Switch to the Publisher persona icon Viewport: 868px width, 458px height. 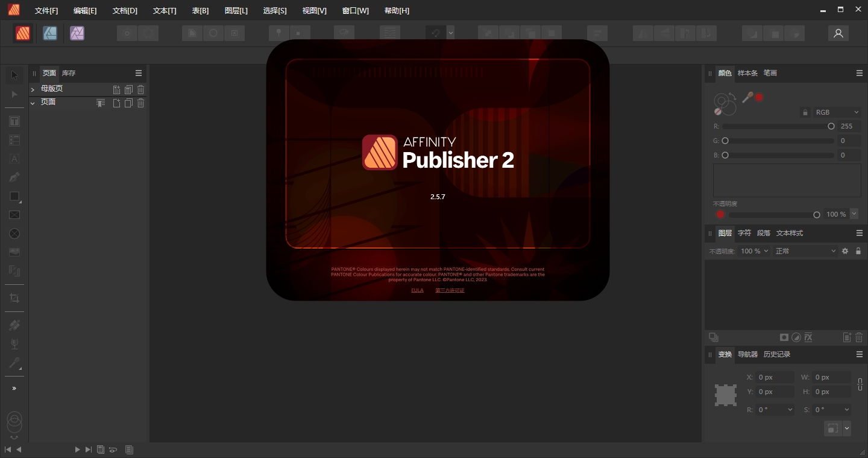(23, 33)
